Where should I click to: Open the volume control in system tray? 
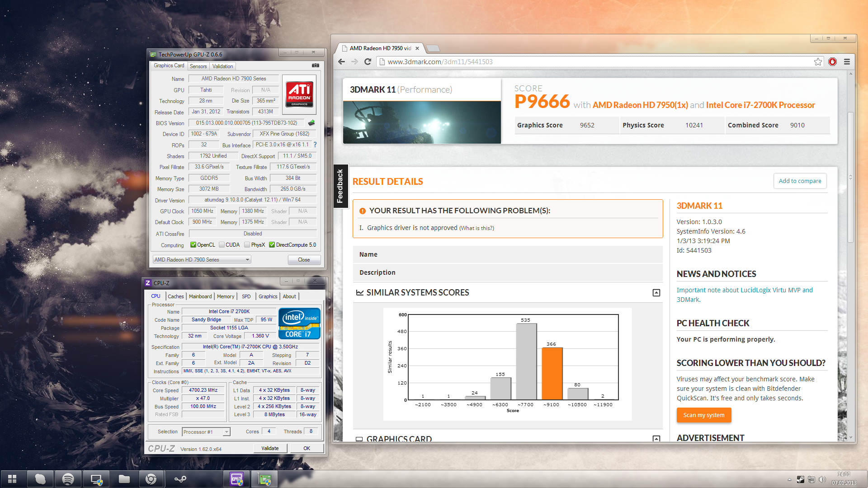point(822,479)
